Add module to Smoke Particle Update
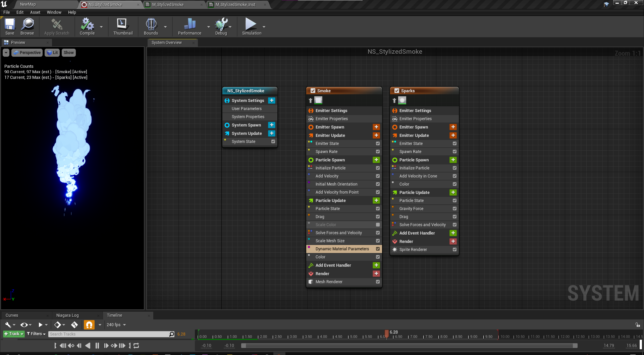The height and width of the screenshot is (355, 644). click(x=376, y=200)
